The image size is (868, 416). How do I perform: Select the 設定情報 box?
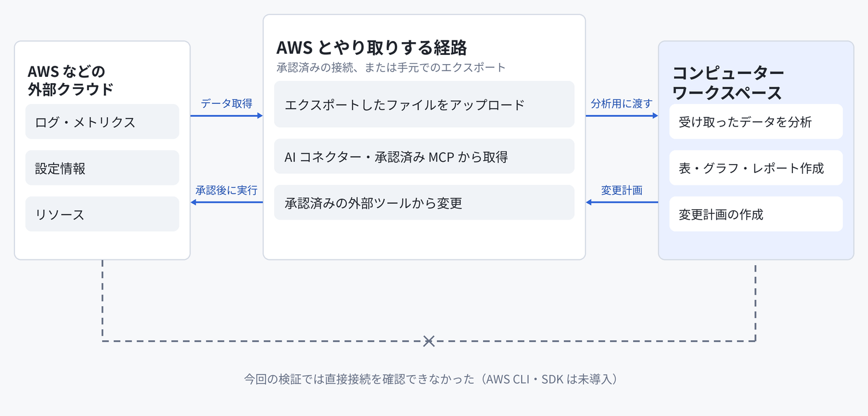click(x=102, y=168)
